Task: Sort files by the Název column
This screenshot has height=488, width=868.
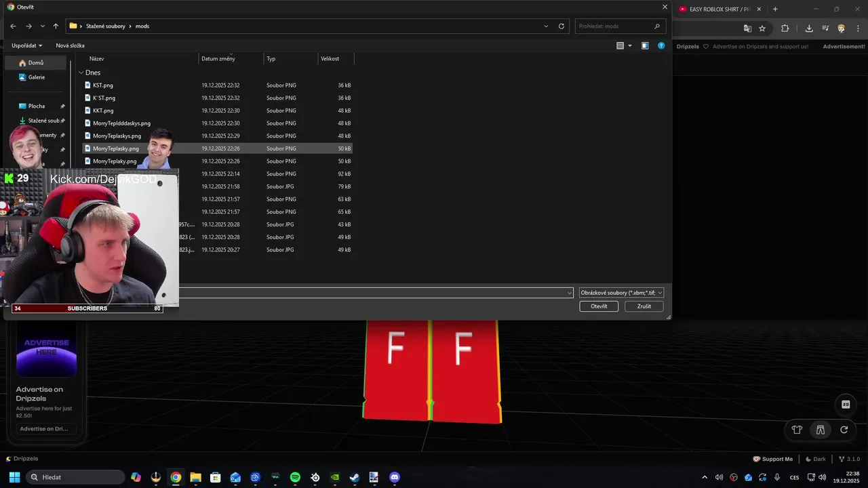Action: [142, 59]
